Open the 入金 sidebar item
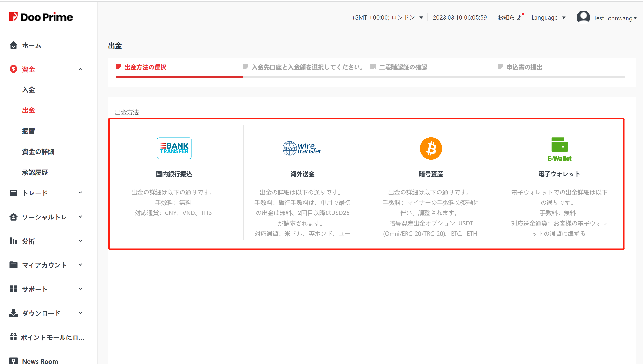Screen dimensions: 643x364 28,90
